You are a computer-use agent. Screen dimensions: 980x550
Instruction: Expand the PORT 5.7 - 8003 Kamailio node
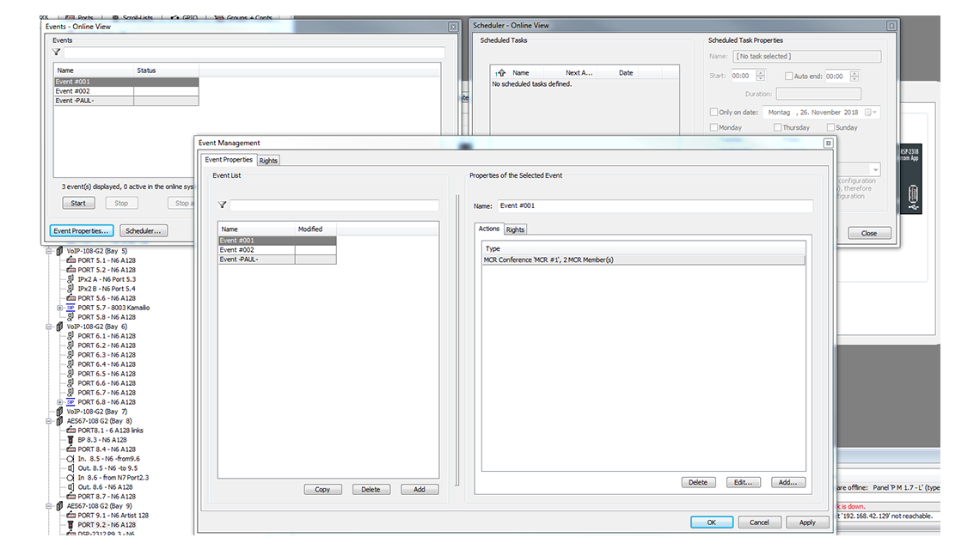[x=59, y=308]
